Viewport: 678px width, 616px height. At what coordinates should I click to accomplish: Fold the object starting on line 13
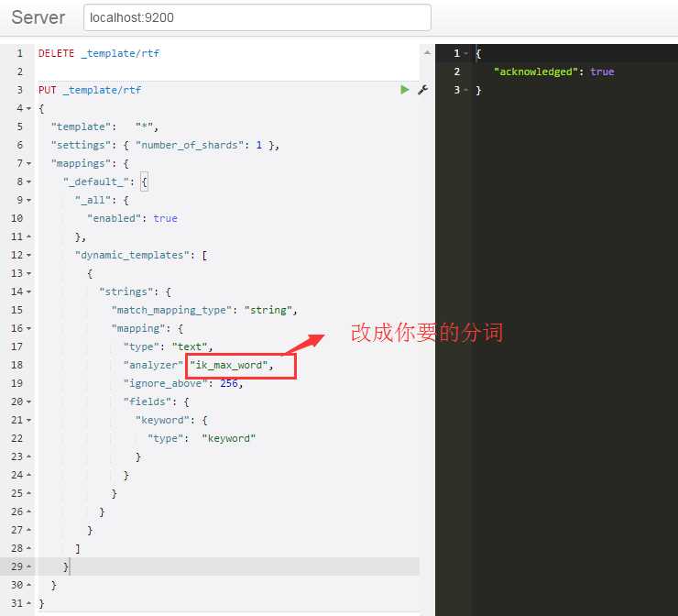[x=29, y=273]
